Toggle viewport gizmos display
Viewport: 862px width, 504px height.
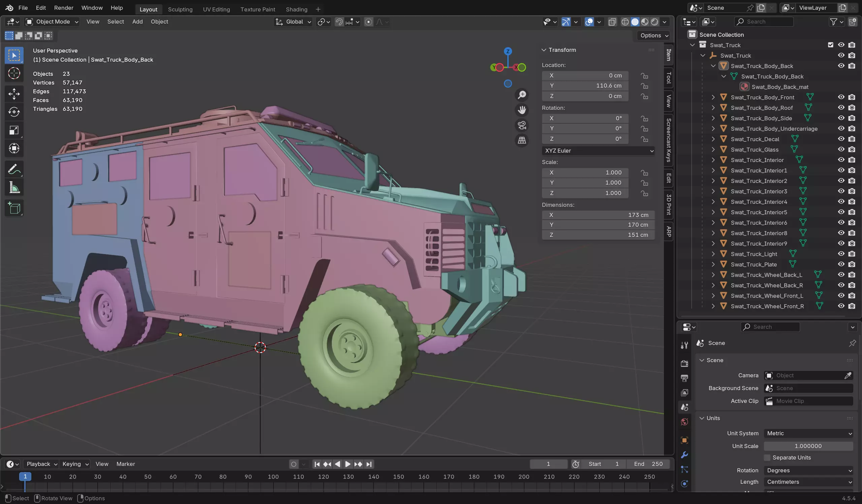(566, 22)
